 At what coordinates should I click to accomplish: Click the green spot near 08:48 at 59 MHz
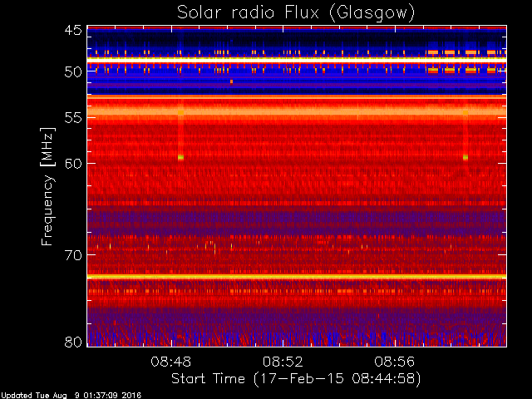181,157
